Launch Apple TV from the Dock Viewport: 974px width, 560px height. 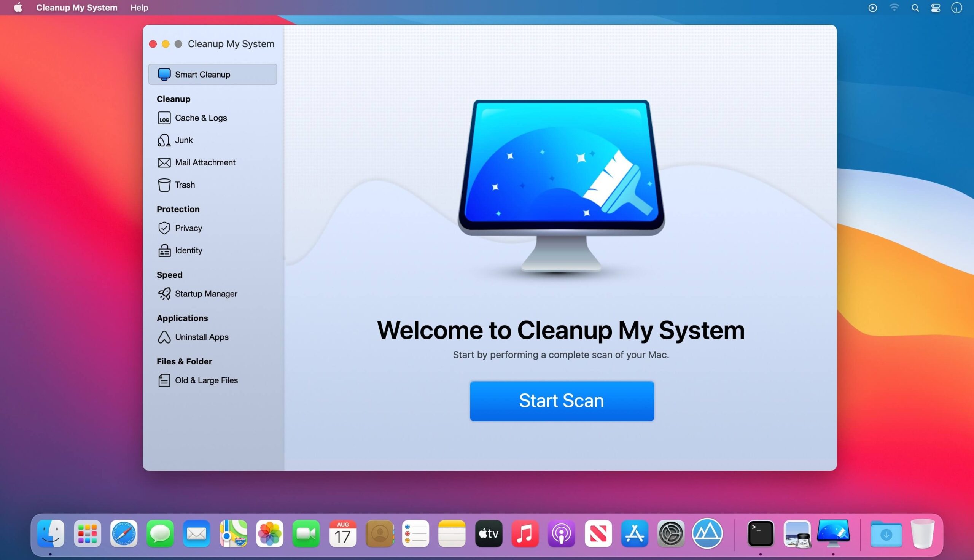tap(489, 534)
